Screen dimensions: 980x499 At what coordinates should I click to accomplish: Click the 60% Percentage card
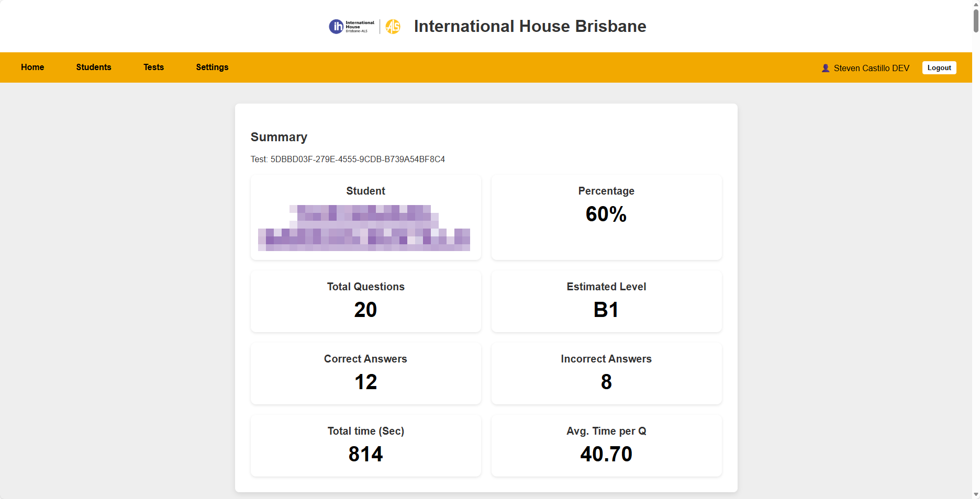click(606, 218)
